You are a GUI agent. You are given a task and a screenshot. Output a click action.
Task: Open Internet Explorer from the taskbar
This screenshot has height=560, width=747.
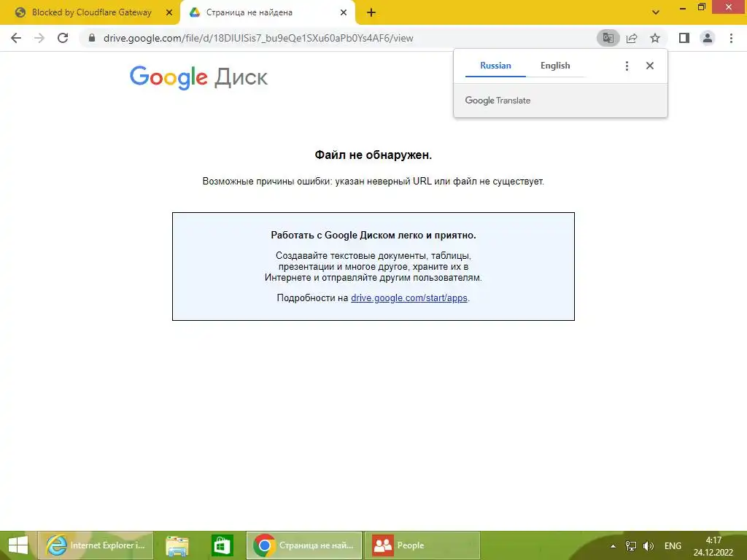point(96,545)
